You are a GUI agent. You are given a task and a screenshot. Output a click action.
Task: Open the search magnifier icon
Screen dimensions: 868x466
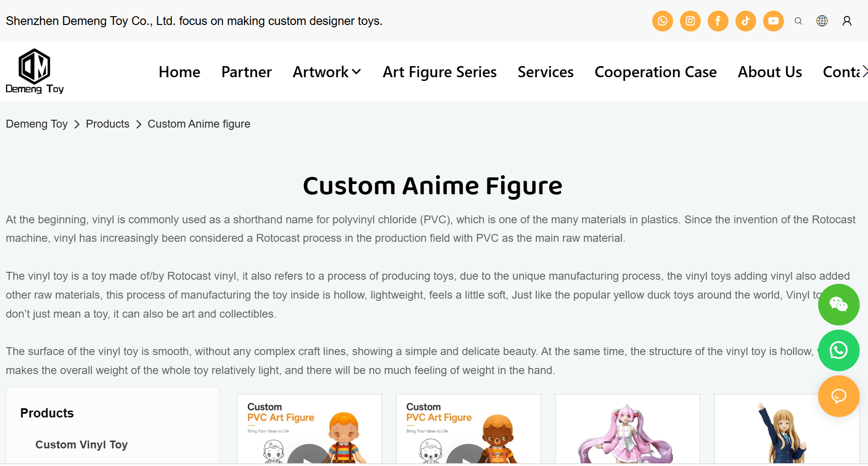(798, 21)
